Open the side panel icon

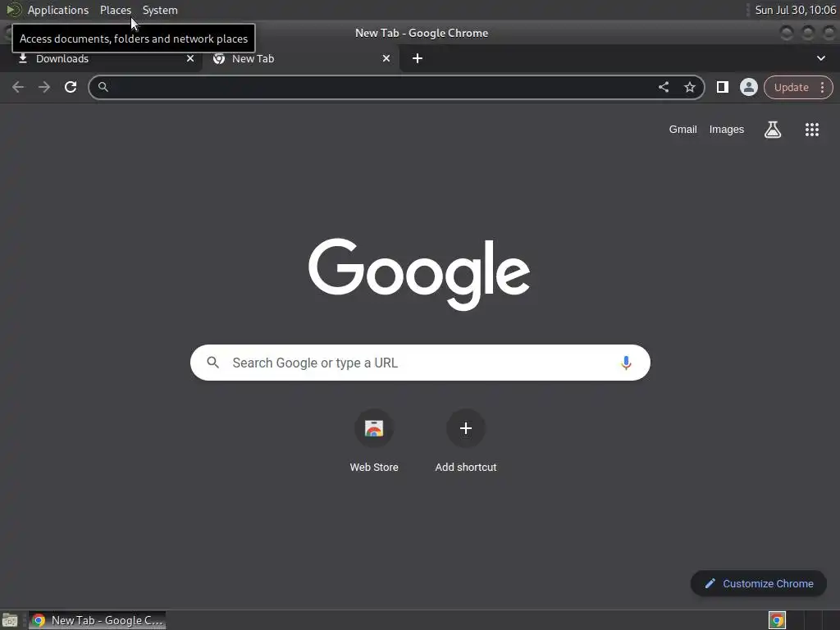[722, 87]
